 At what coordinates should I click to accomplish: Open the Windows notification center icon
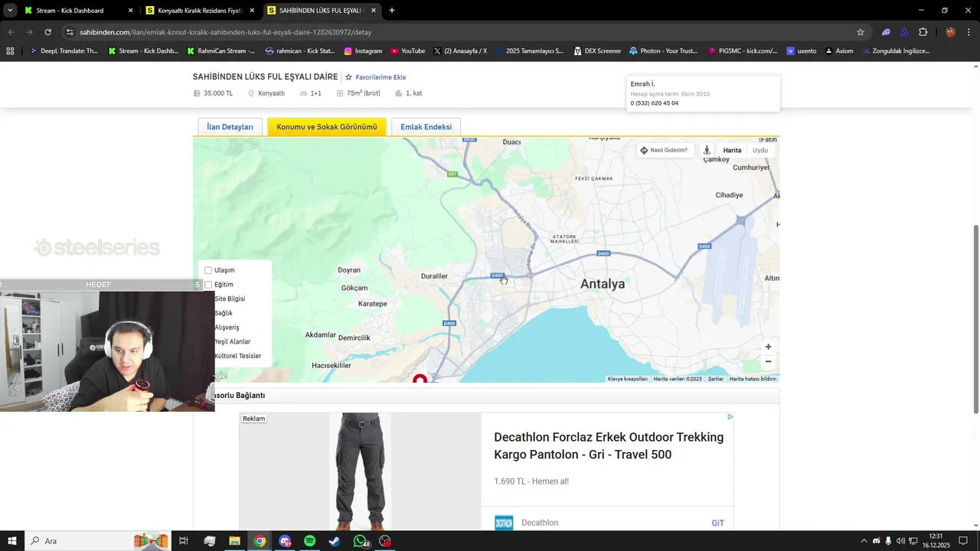click(963, 541)
